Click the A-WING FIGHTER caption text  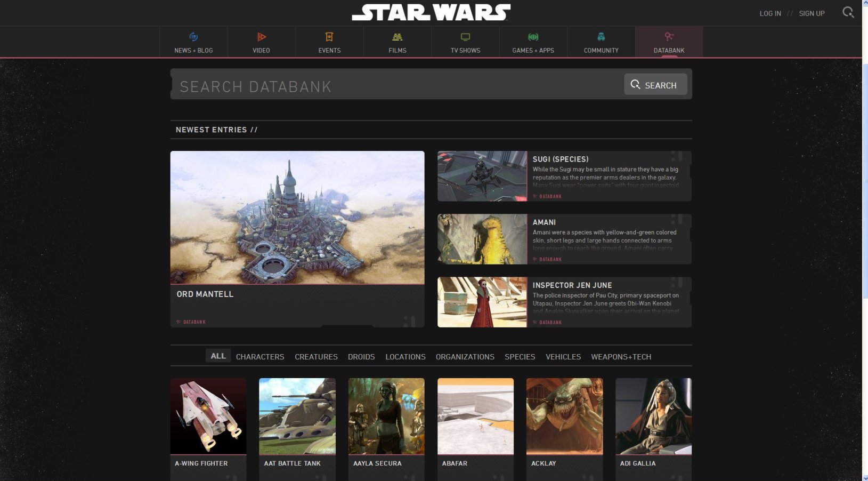[x=201, y=463]
